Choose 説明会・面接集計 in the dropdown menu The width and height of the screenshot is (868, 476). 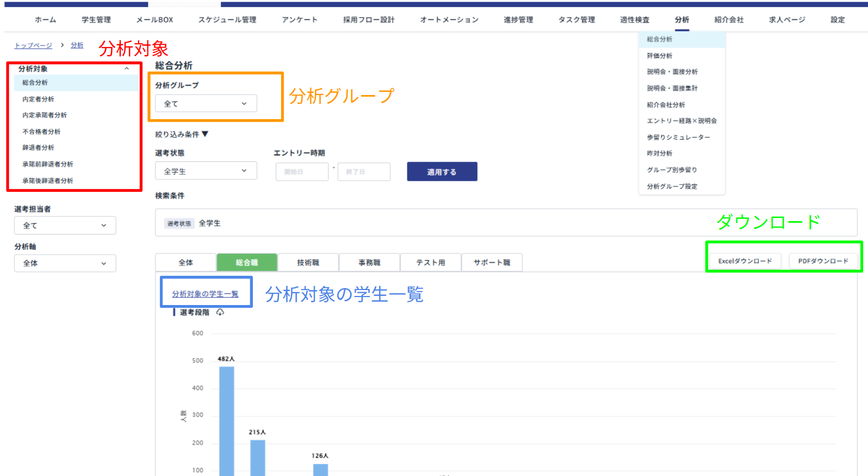click(682, 89)
